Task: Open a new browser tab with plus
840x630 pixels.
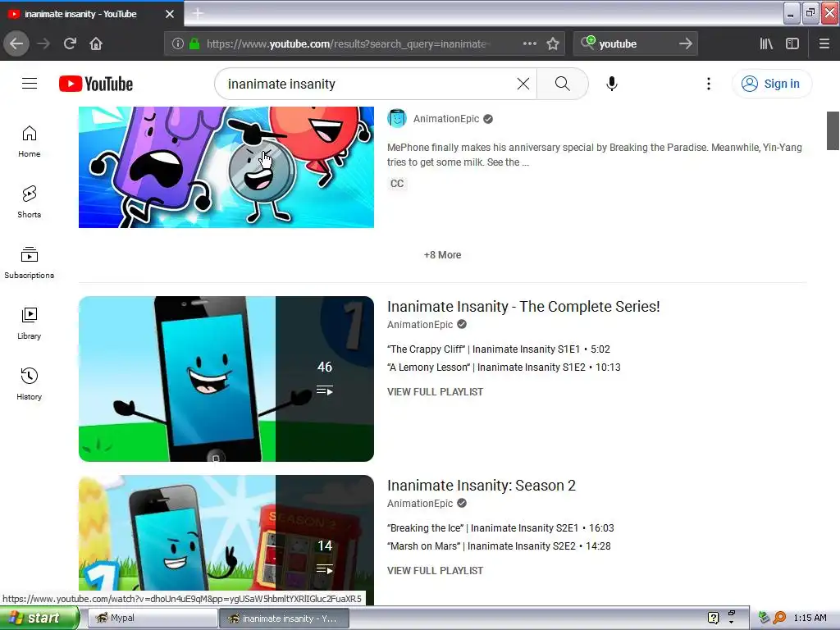Action: point(197,14)
